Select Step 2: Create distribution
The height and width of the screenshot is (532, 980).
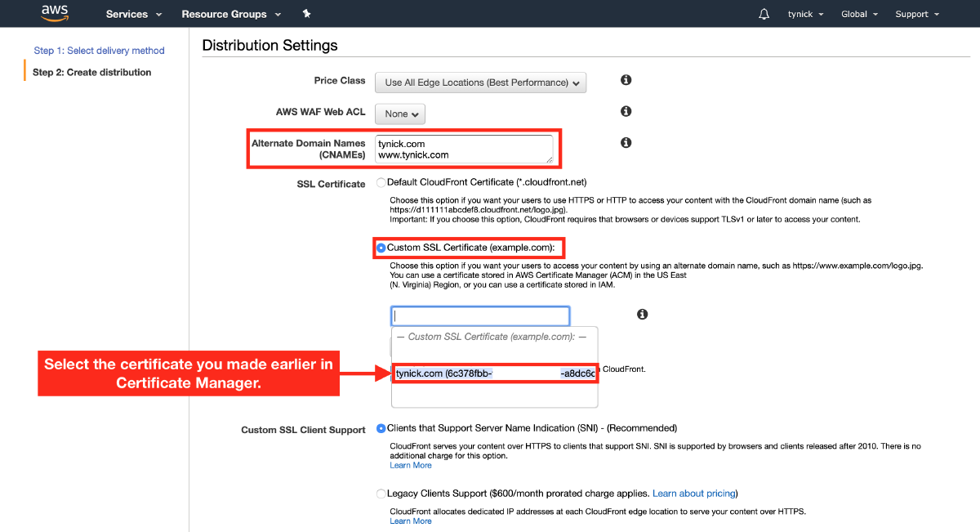(x=91, y=73)
